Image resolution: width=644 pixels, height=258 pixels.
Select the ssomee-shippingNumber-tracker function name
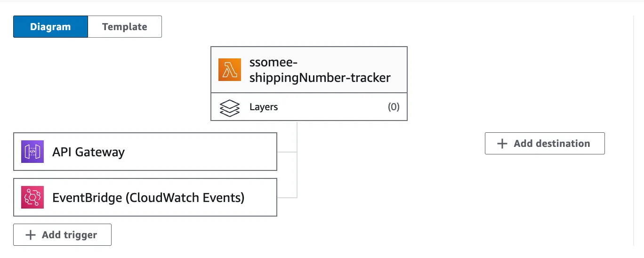[x=320, y=70]
